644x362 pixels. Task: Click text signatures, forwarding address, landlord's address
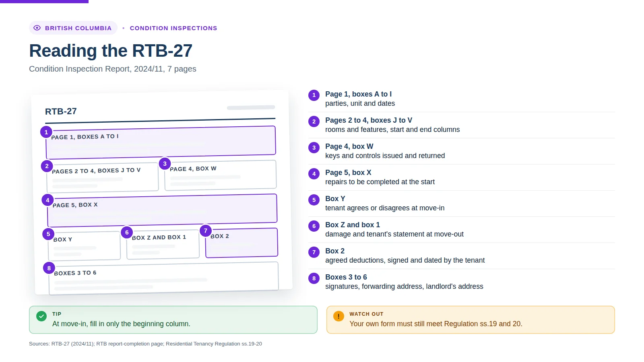[404, 286]
